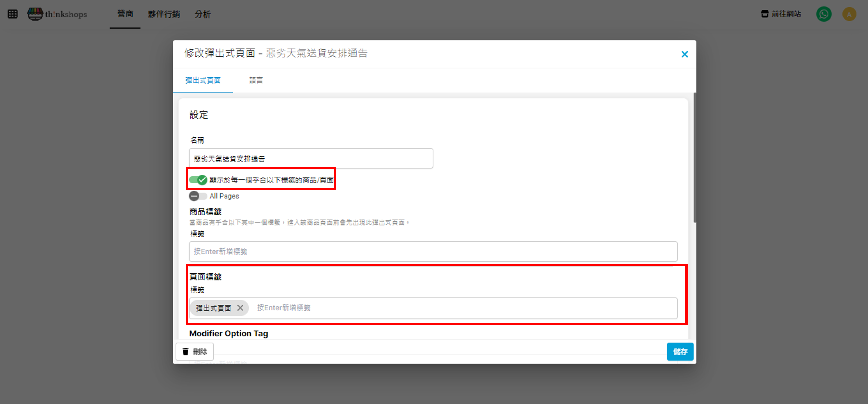This screenshot has width=868, height=404.
Task: Open the 營商 menu
Action: (x=125, y=14)
